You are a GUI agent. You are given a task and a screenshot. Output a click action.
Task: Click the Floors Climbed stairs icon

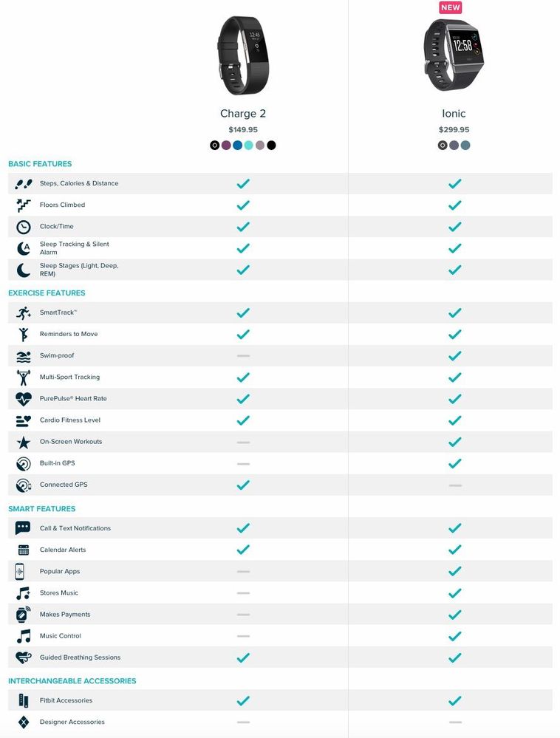click(x=24, y=205)
